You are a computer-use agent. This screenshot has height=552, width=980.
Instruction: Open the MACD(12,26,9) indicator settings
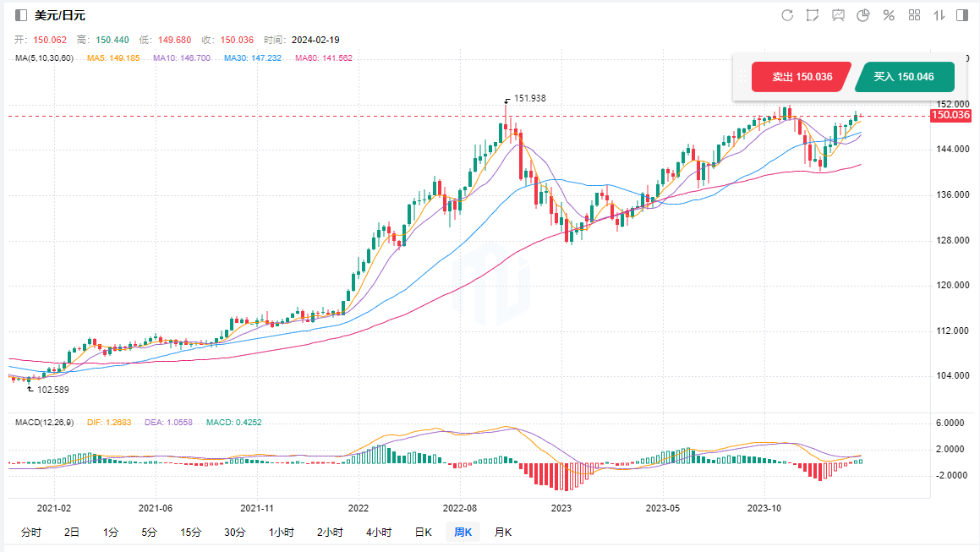click(42, 422)
